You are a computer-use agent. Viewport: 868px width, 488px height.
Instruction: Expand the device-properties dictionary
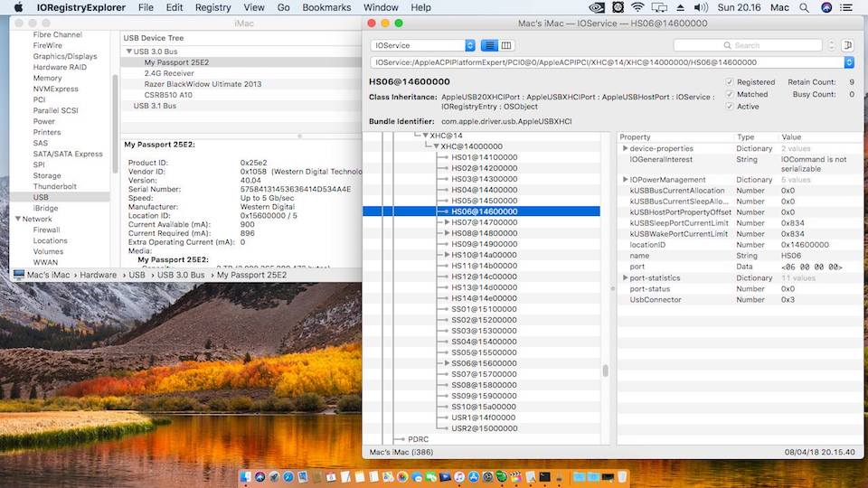click(x=625, y=149)
